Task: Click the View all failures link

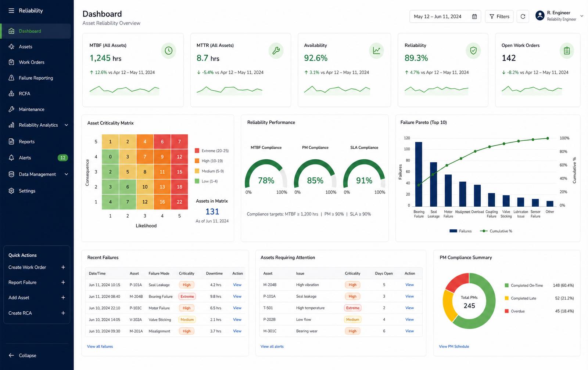Action: pyautogui.click(x=100, y=347)
